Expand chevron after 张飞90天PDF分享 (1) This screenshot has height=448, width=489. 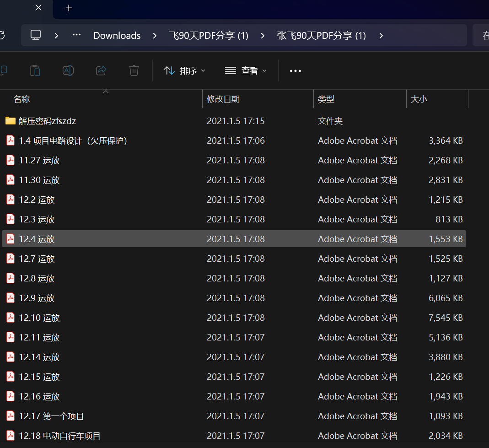pos(381,36)
